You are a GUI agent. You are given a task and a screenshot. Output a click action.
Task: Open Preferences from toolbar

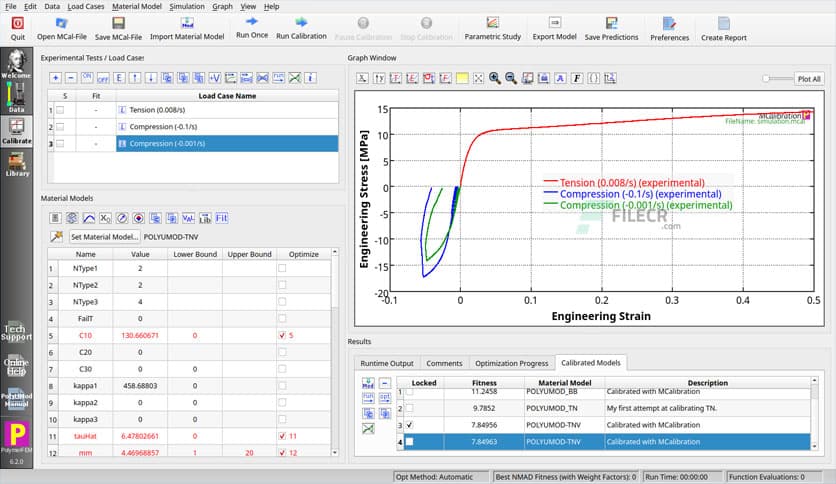tap(669, 29)
